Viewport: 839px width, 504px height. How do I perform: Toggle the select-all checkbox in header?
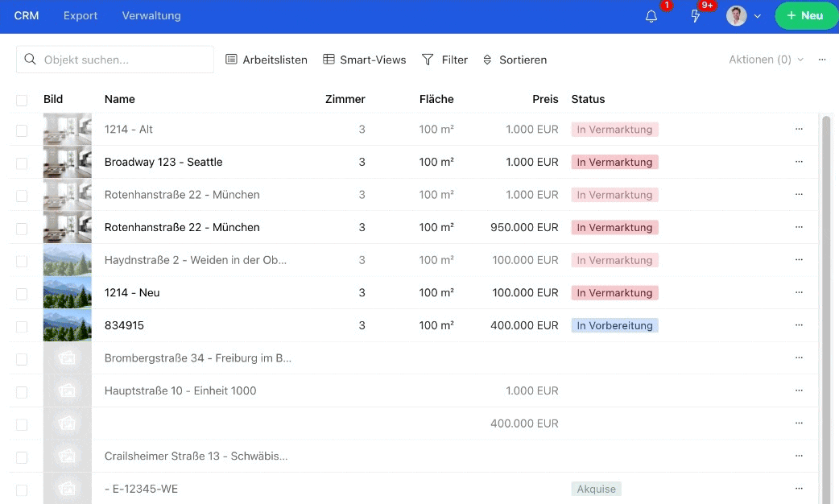tap(22, 100)
